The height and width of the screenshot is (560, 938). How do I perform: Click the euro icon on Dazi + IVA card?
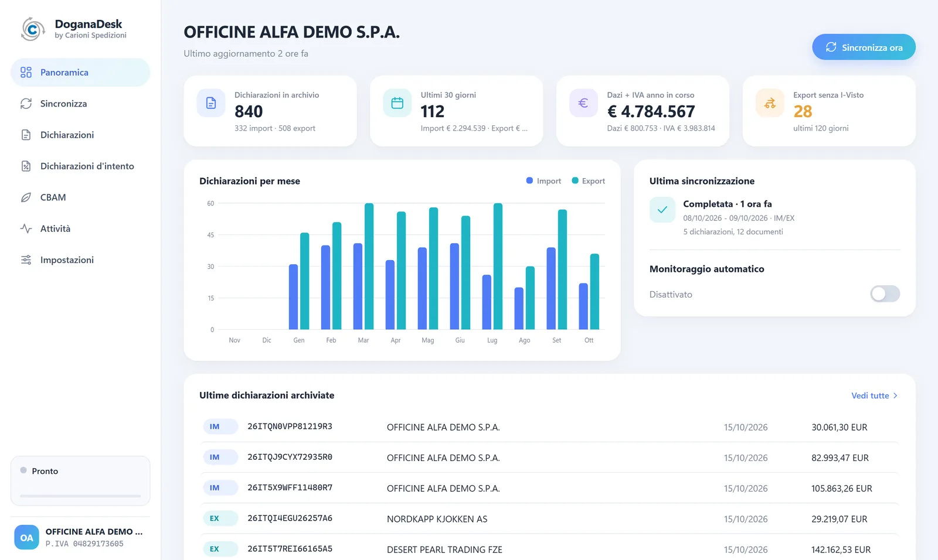[x=583, y=103]
